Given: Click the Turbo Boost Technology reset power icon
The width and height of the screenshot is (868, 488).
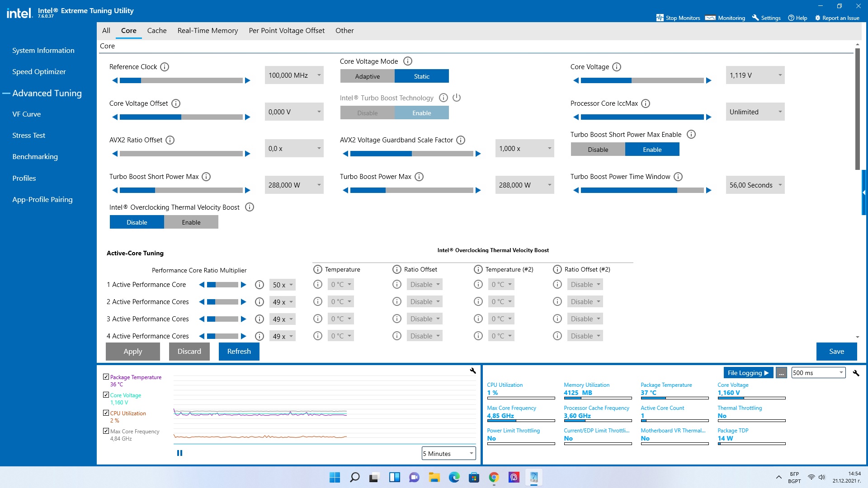Looking at the screenshot, I should pyautogui.click(x=457, y=98).
